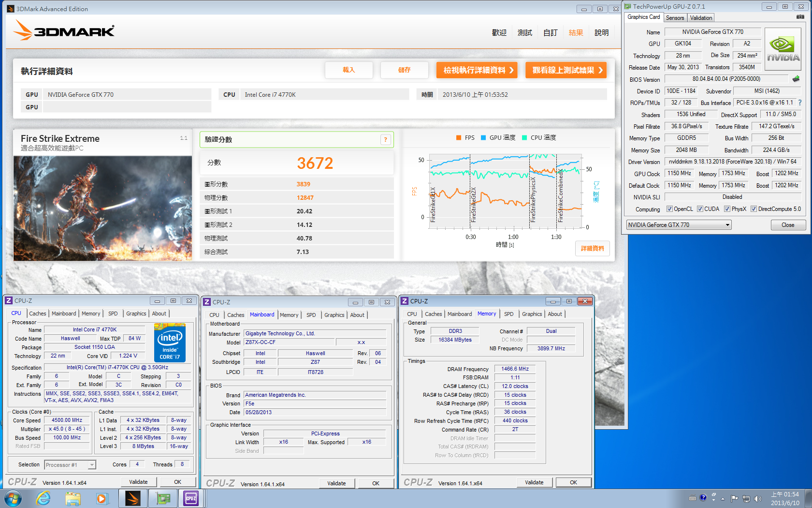Image resolution: width=812 pixels, height=508 pixels.
Task: Click the 3DMark logo
Action: pyautogui.click(x=64, y=30)
